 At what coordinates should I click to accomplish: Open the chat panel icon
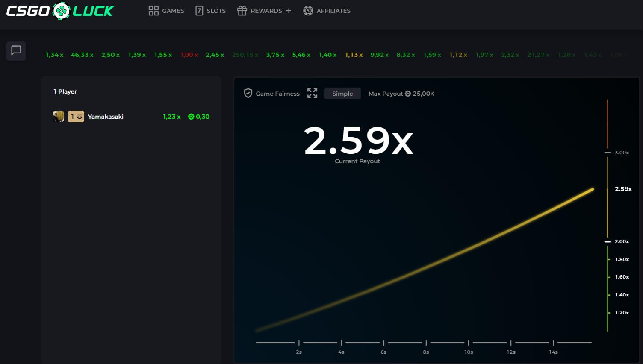click(16, 51)
